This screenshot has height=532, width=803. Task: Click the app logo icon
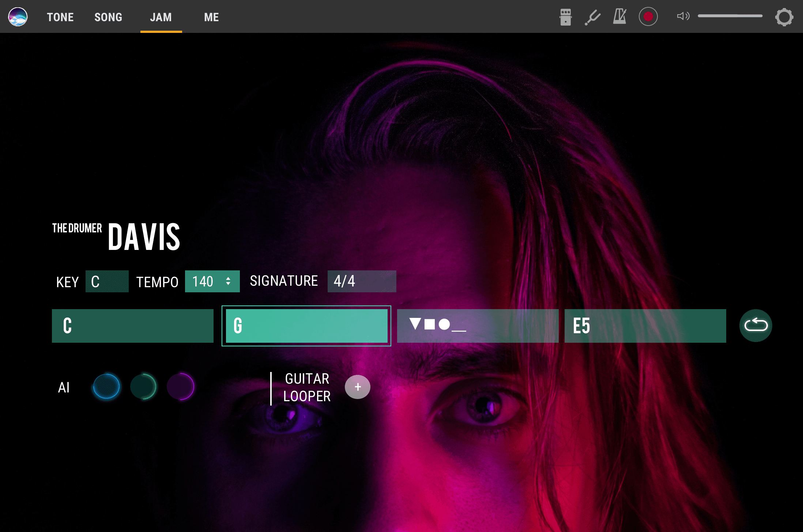click(x=18, y=17)
